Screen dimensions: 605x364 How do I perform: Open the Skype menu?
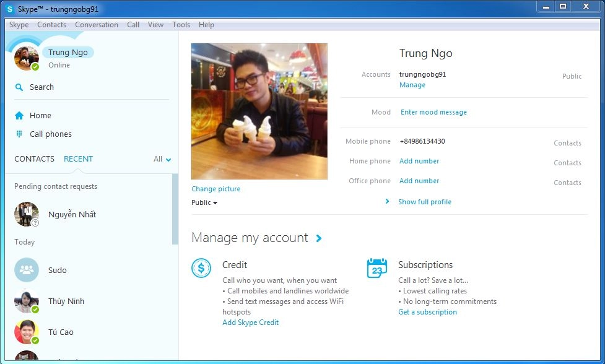point(19,25)
